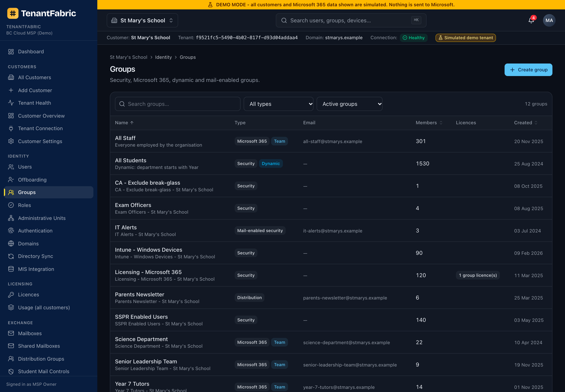Image resolution: width=565 pixels, height=392 pixels.
Task: Click the Team tag on Science Department row
Action: click(x=280, y=342)
